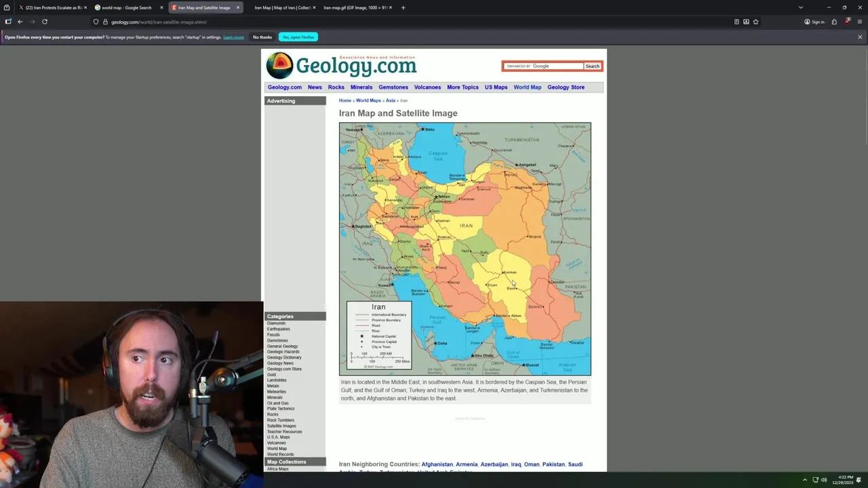The width and height of the screenshot is (868, 488).
Task: Click the shield tracking protection icon
Action: click(96, 22)
